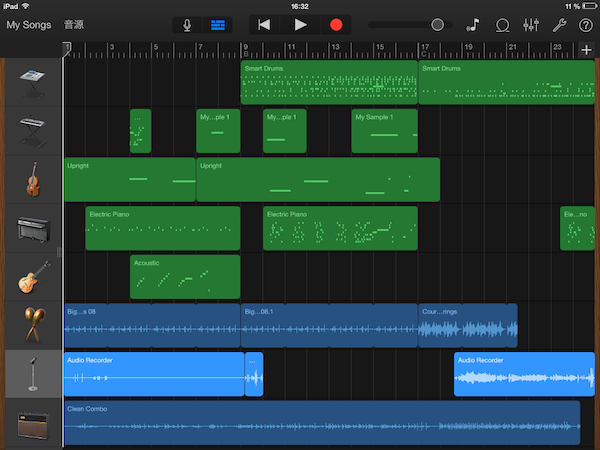Select Electric Piano region at bar 10
The image size is (600, 450).
point(340,228)
